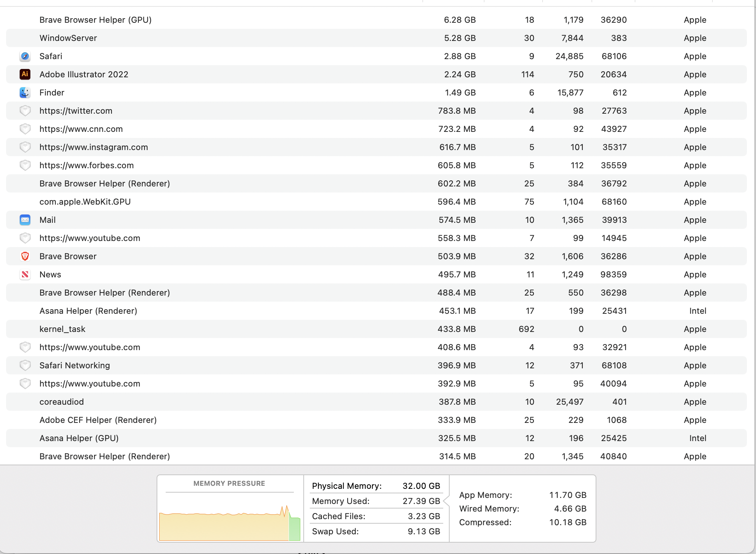
Task: Click coreaudiod's 25,497 ports value
Action: click(x=569, y=402)
